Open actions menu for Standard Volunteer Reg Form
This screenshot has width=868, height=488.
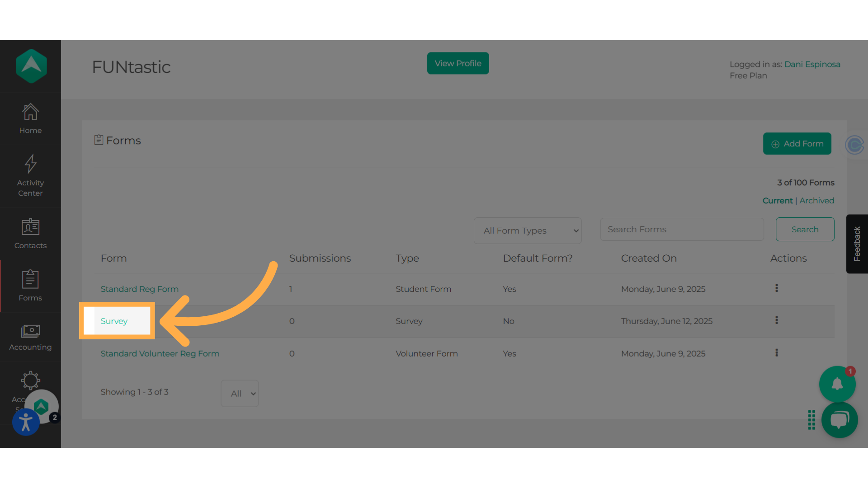click(777, 353)
